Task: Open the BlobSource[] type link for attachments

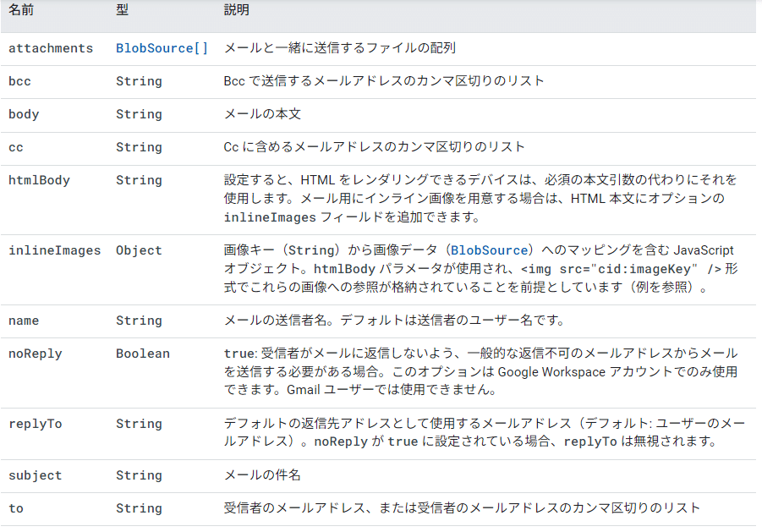Action: (x=162, y=48)
